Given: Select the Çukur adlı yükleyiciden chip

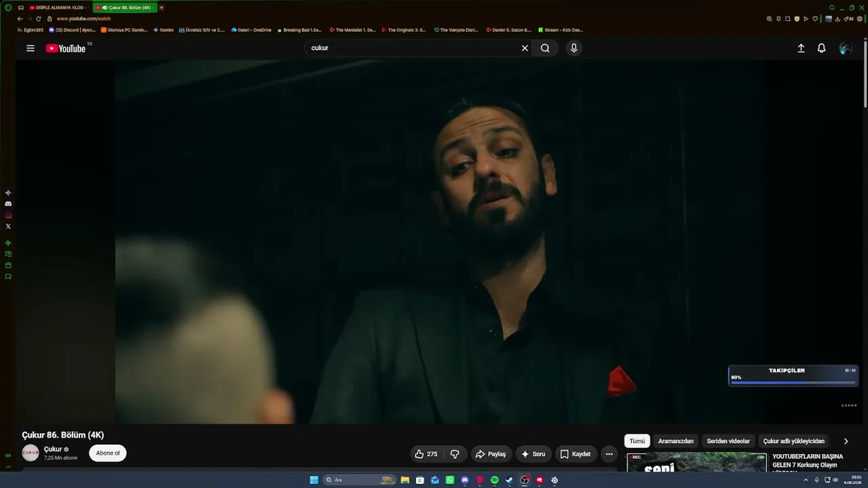Looking at the screenshot, I should coord(794,441).
